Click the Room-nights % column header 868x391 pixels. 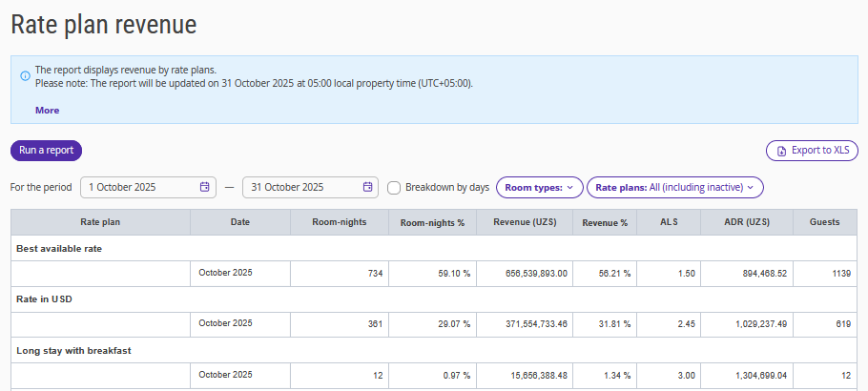(432, 222)
